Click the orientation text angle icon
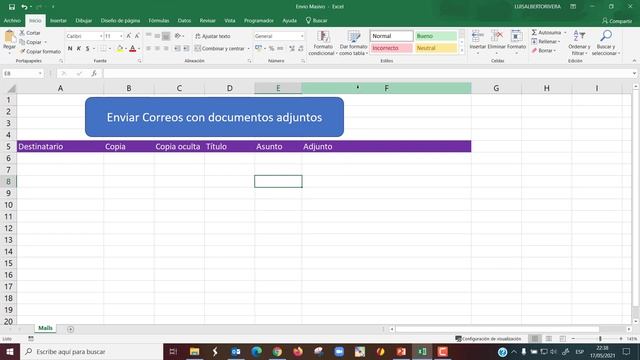 178,36
